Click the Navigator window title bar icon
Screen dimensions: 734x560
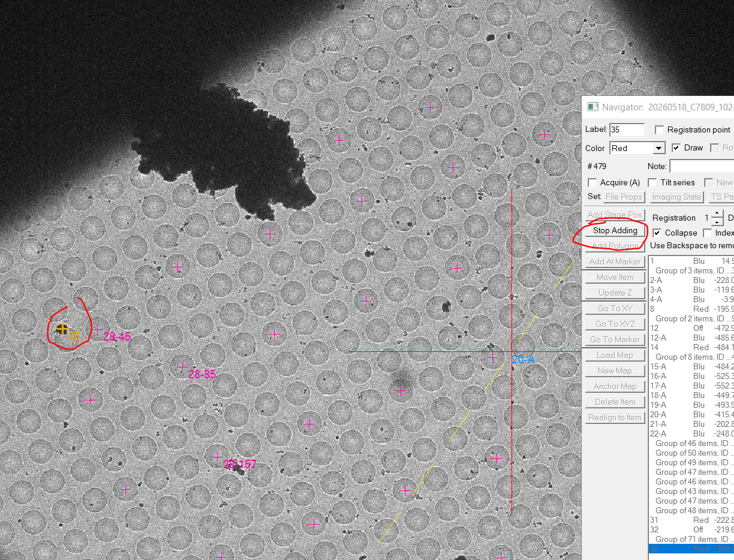[592, 107]
